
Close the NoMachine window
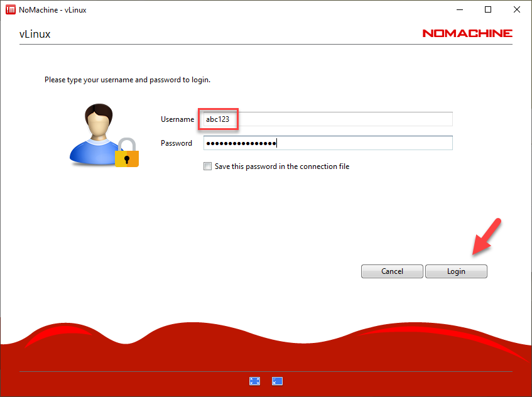(x=517, y=10)
